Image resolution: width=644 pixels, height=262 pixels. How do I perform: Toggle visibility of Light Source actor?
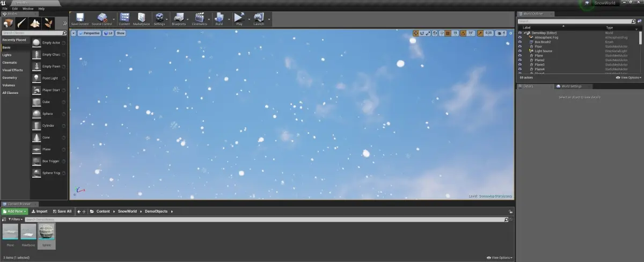pos(519,51)
